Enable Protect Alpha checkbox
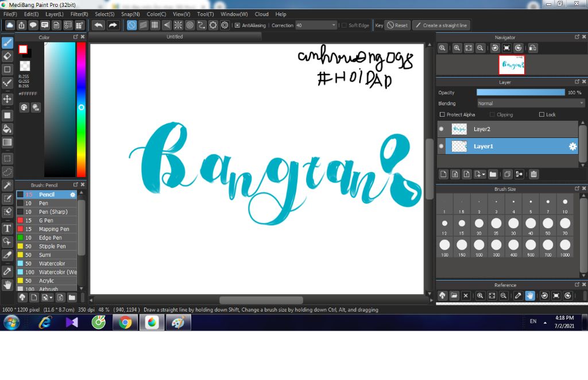The height and width of the screenshot is (380, 588). (442, 114)
